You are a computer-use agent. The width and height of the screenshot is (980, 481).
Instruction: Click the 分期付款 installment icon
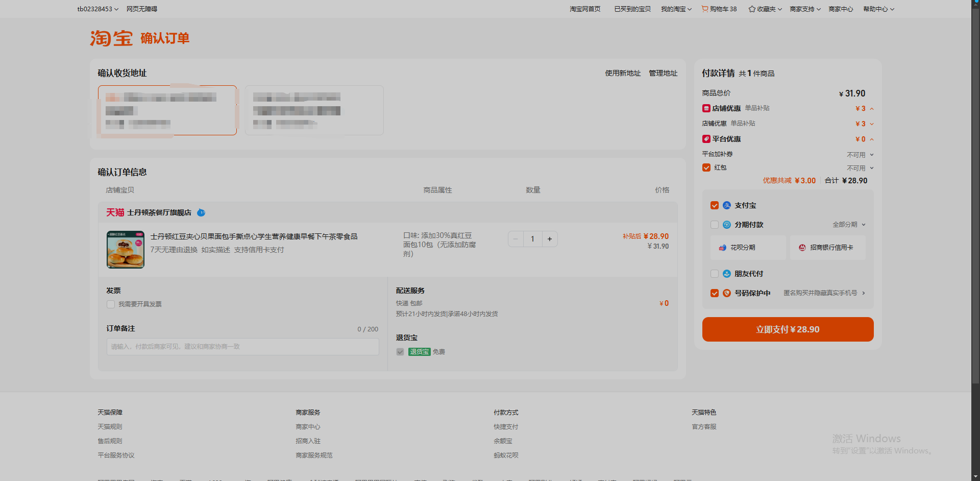(727, 225)
